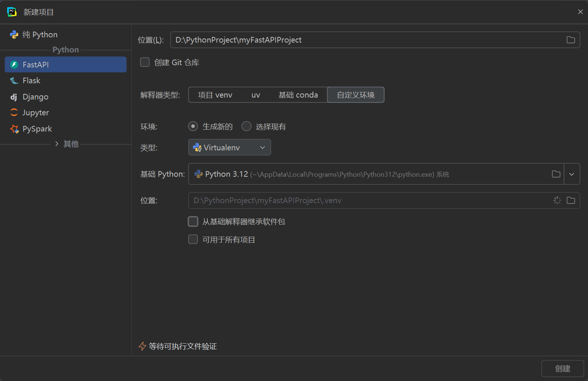Viewport: 588px width, 381px height.
Task: Choose the Flask project type
Action: [x=66, y=81]
